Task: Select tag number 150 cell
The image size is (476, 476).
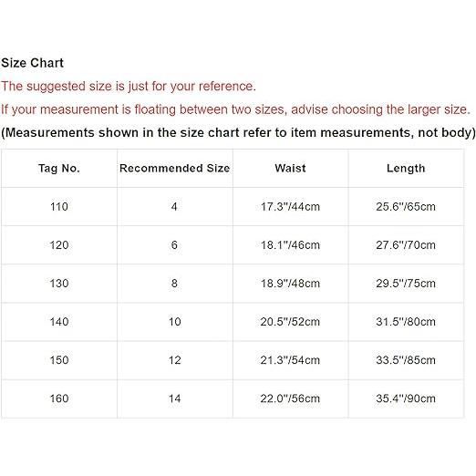Action: point(59,360)
